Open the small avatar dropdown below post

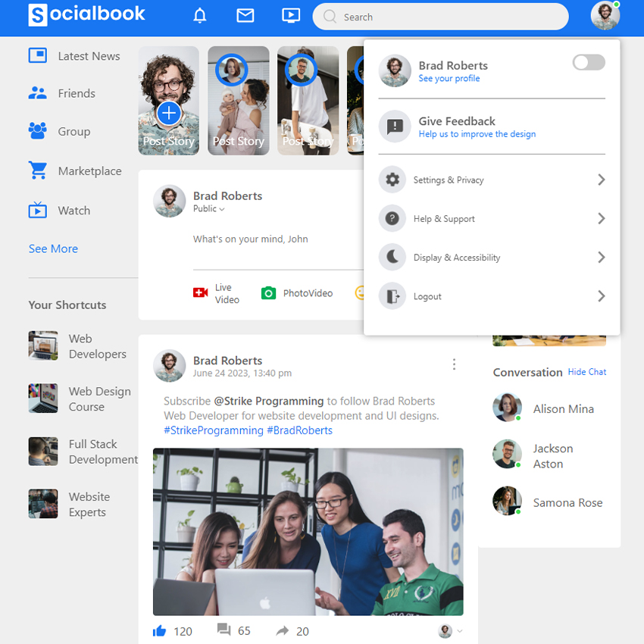[451, 630]
